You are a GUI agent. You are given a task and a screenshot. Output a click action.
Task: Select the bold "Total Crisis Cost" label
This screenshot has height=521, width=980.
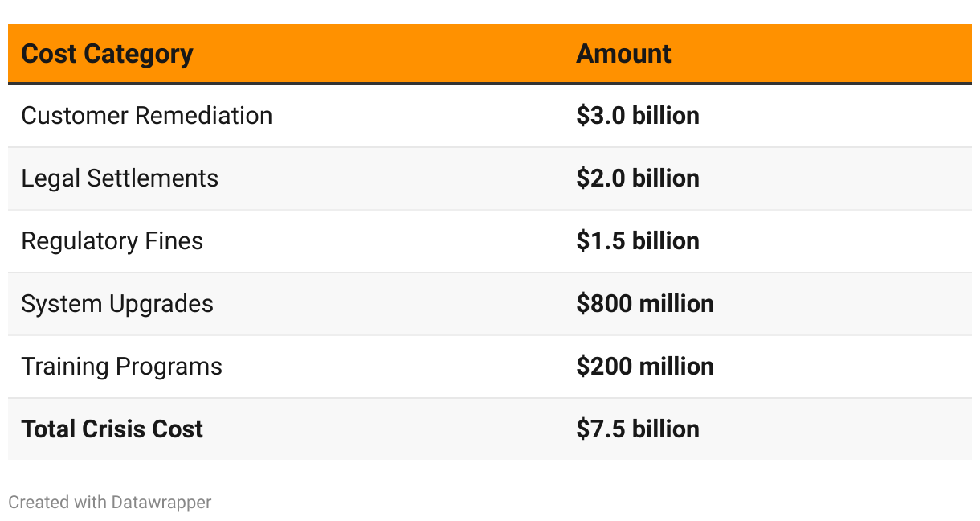click(x=112, y=429)
